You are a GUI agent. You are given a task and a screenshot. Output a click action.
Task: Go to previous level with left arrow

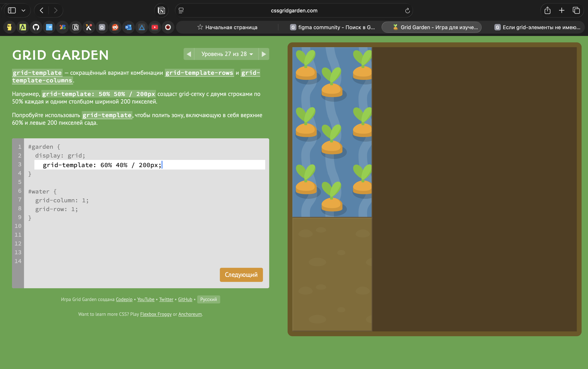189,54
